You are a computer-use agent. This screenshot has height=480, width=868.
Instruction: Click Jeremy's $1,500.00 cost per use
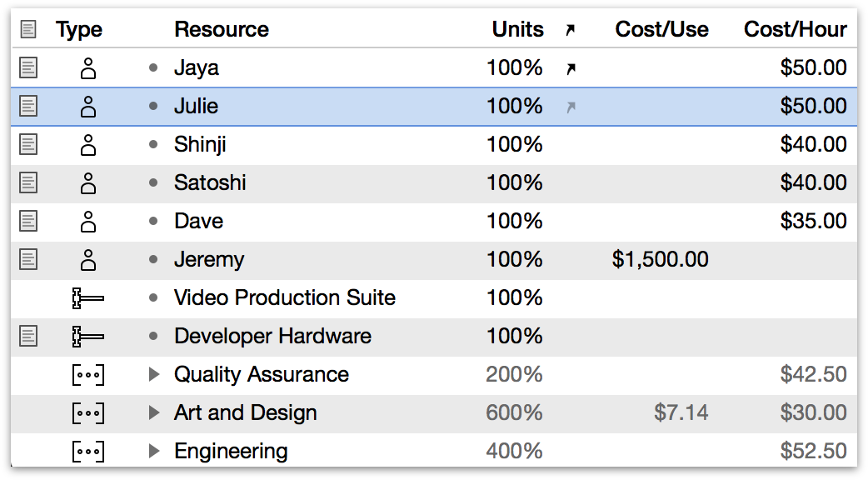[660, 260]
